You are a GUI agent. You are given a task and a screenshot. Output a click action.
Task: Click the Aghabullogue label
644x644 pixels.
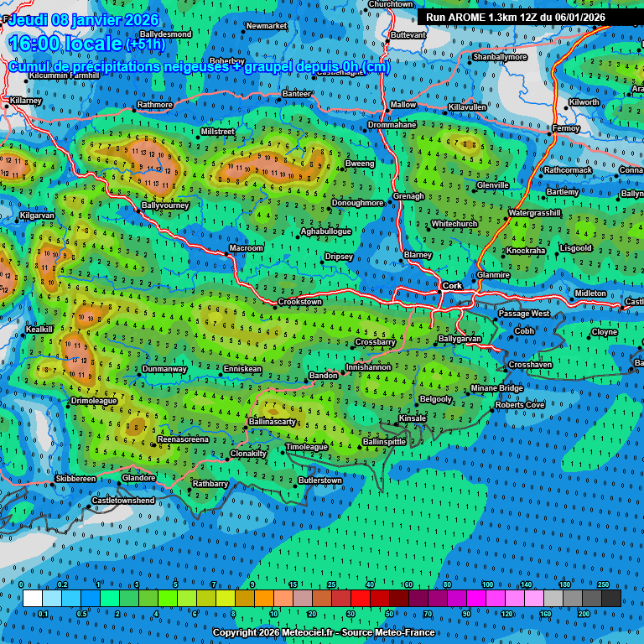tap(326, 231)
